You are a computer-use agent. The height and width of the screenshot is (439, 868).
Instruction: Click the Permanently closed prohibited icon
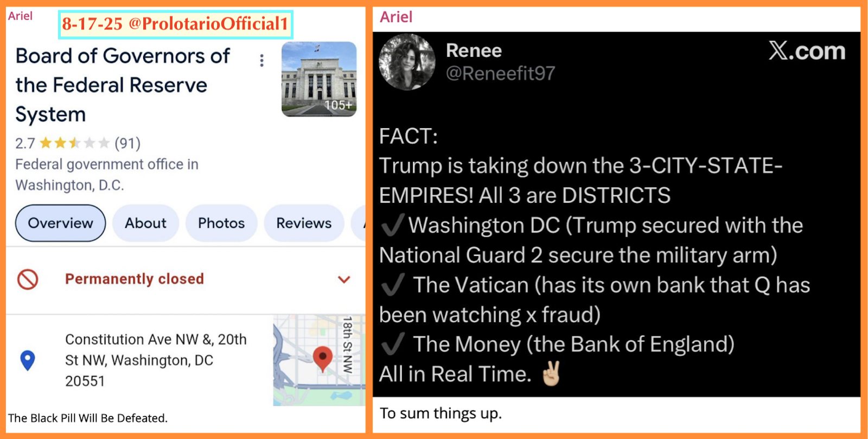(28, 279)
